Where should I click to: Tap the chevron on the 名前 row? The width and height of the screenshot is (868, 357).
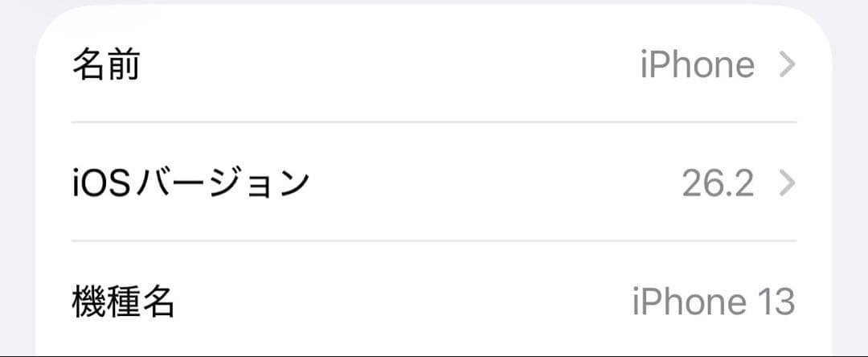[788, 65]
